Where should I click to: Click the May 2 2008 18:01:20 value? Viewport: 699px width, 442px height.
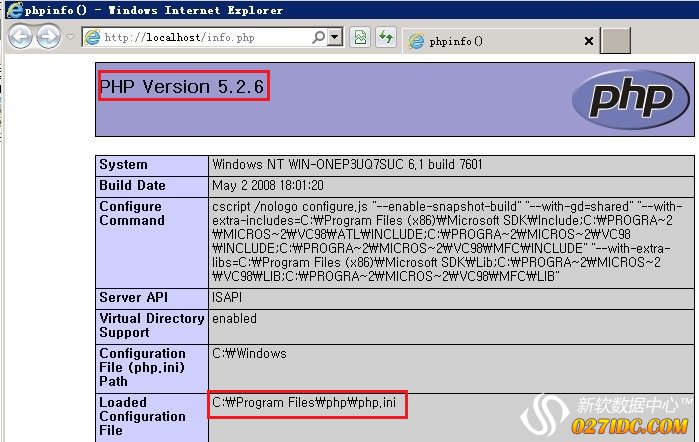[x=268, y=186]
